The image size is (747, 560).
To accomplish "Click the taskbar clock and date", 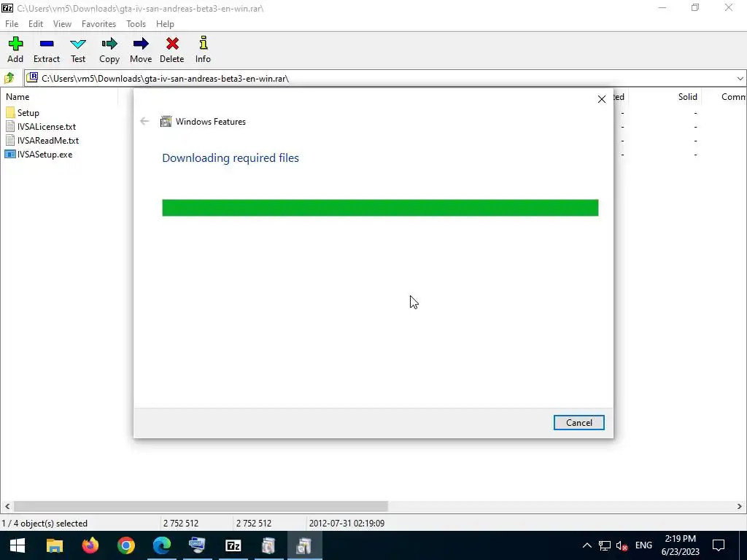I will (681, 545).
